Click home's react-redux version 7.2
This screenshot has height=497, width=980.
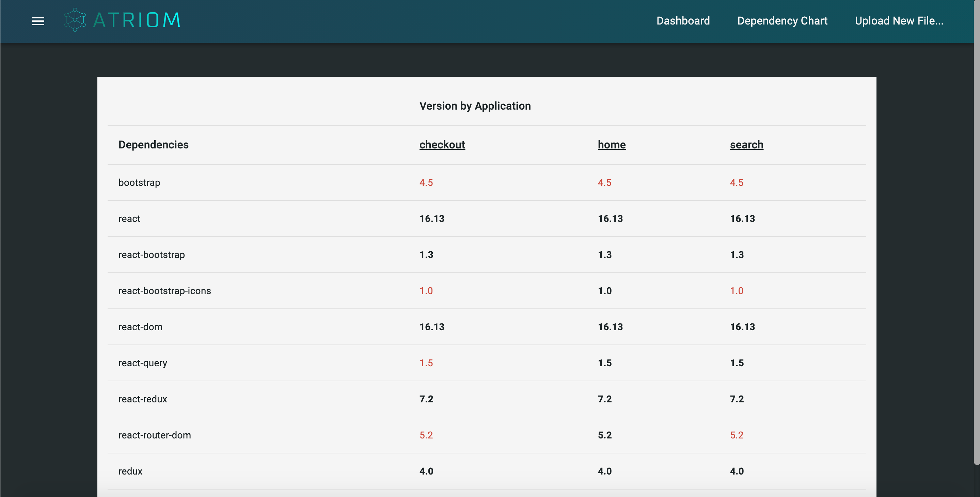[604, 399]
